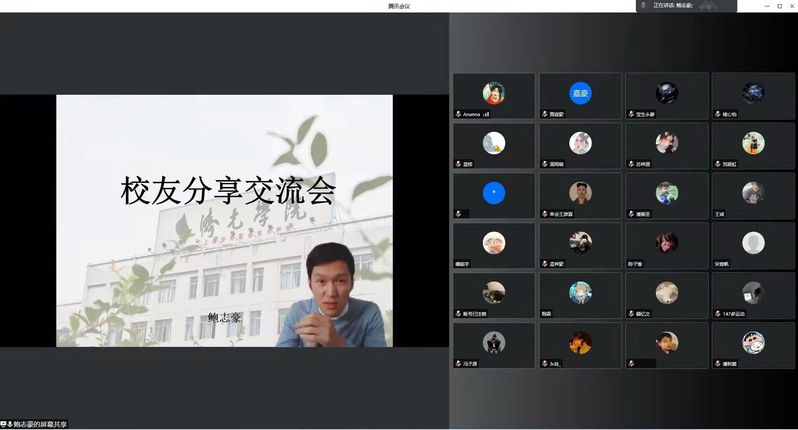Click the screen share icon at bottom left
798x430 pixels.
click(5, 424)
